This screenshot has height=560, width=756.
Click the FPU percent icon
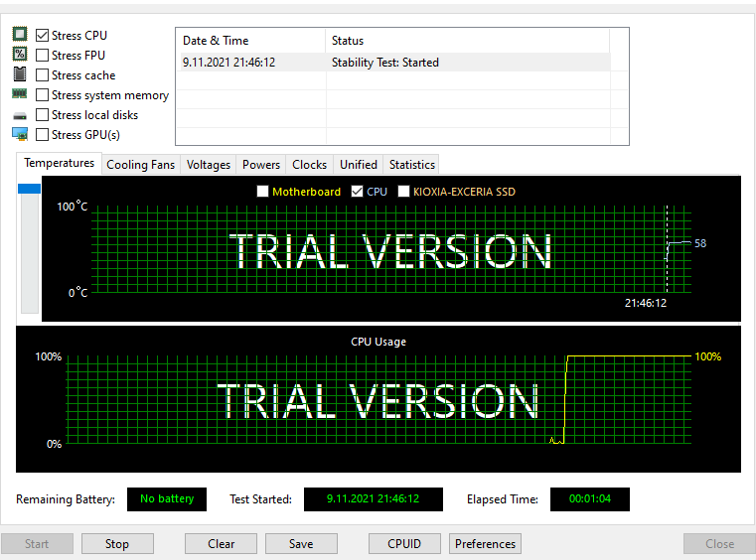click(20, 54)
